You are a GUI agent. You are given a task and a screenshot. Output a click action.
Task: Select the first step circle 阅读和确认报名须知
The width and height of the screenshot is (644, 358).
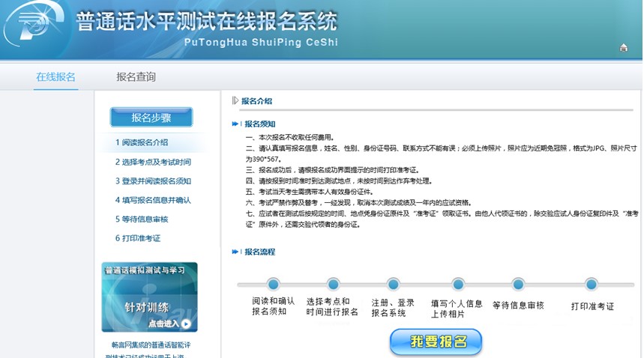point(273,285)
